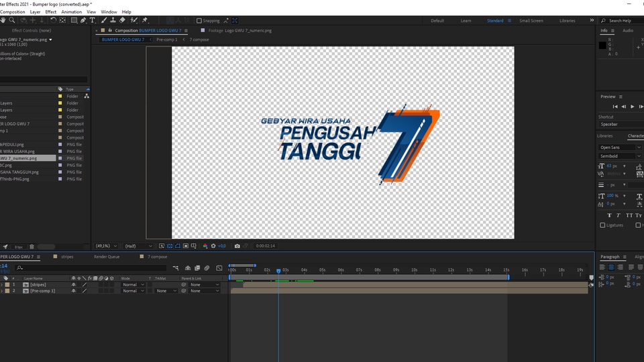This screenshot has height=362, width=644.
Task: Play the preview
Action: 633,107
